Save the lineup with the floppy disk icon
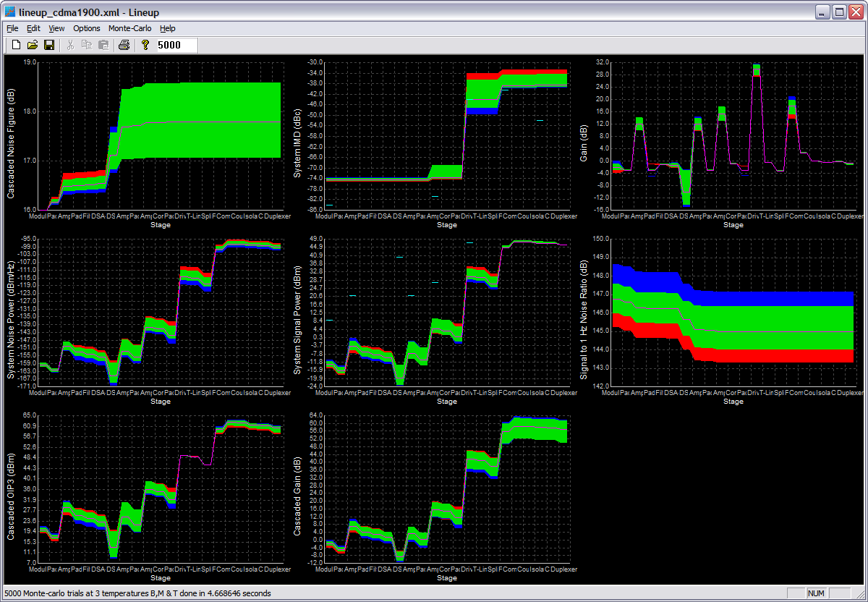The width and height of the screenshot is (868, 602). pos(49,46)
